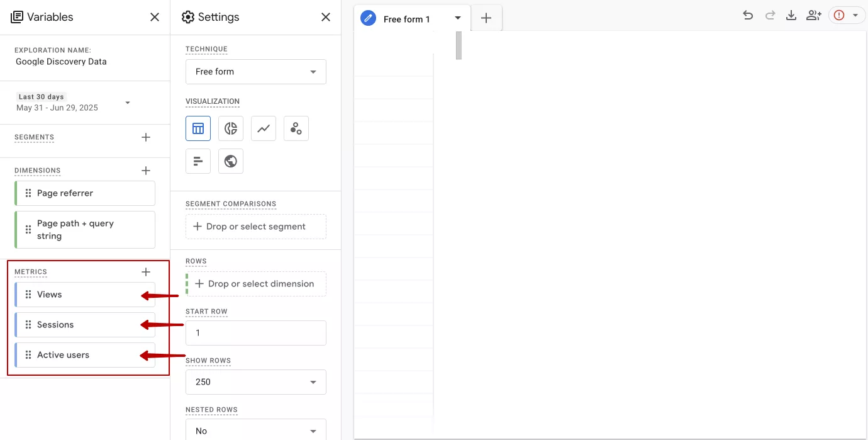This screenshot has height=440, width=868.
Task: Share the exploration with other users
Action: pos(813,16)
